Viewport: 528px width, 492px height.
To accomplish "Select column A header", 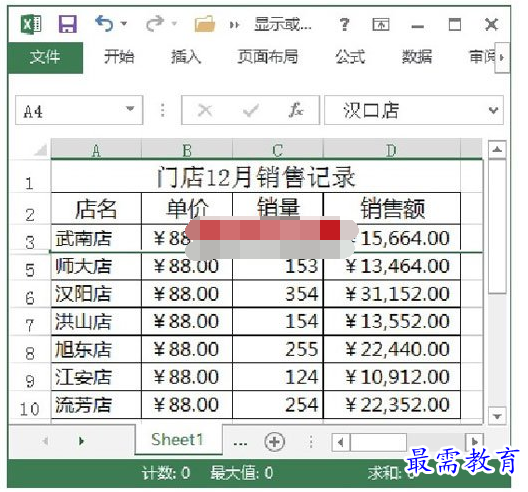I will tap(96, 150).
